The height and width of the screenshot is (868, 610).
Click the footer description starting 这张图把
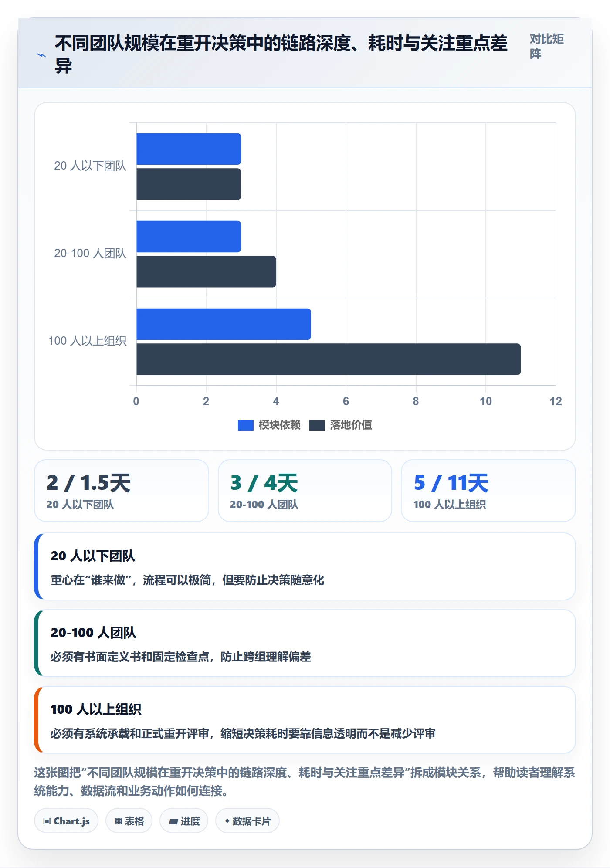pos(305,782)
